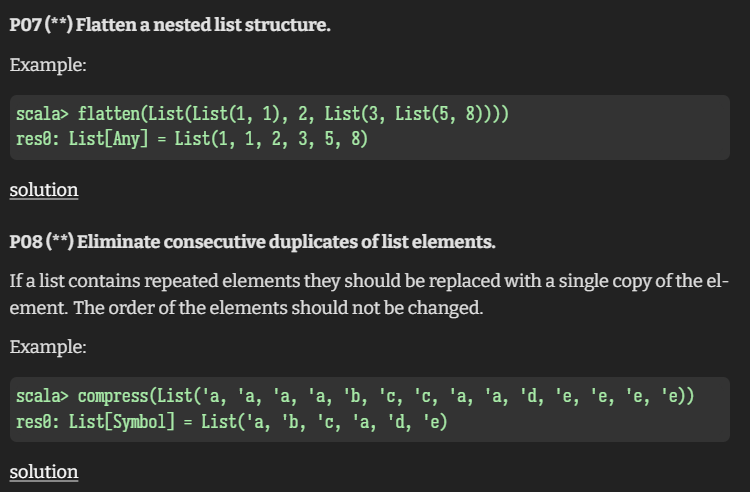
Task: Open the solution link under P07
Action: [44, 190]
